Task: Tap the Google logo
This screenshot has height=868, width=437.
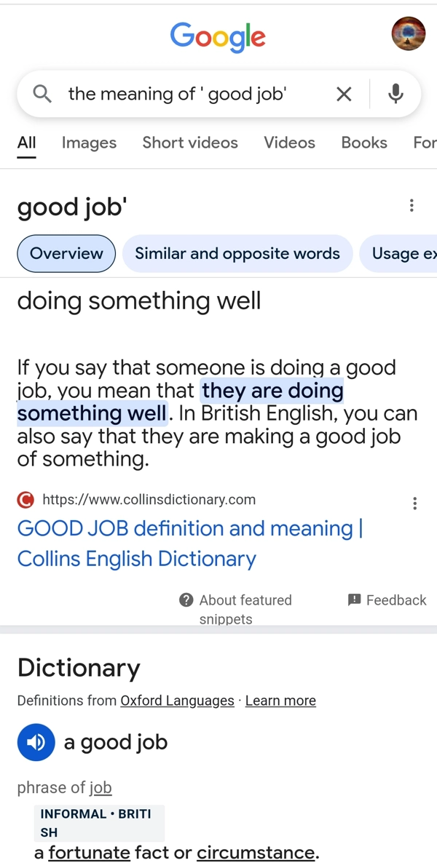Action: [x=218, y=36]
